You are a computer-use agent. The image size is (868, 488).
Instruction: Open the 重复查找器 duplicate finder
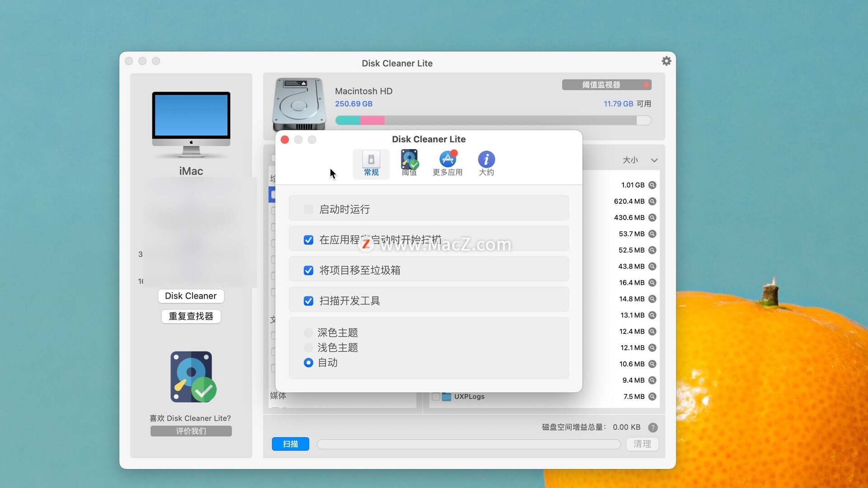tap(191, 316)
